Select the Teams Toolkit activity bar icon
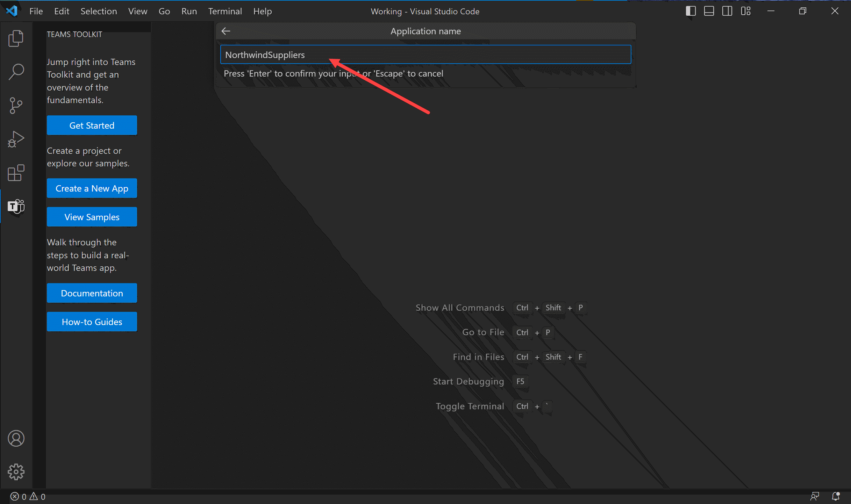The height and width of the screenshot is (504, 851). [16, 206]
